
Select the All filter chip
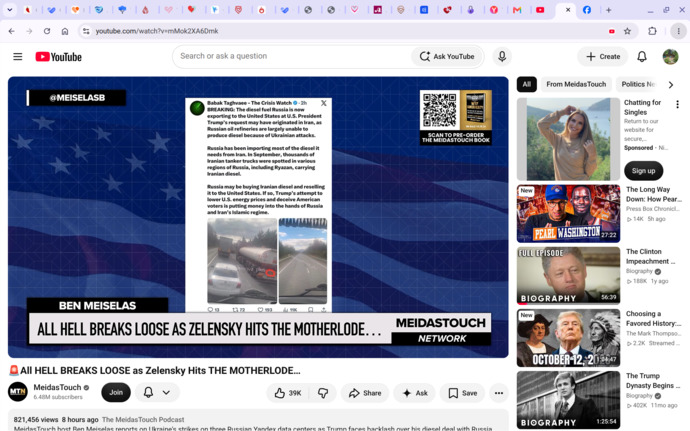coord(527,84)
